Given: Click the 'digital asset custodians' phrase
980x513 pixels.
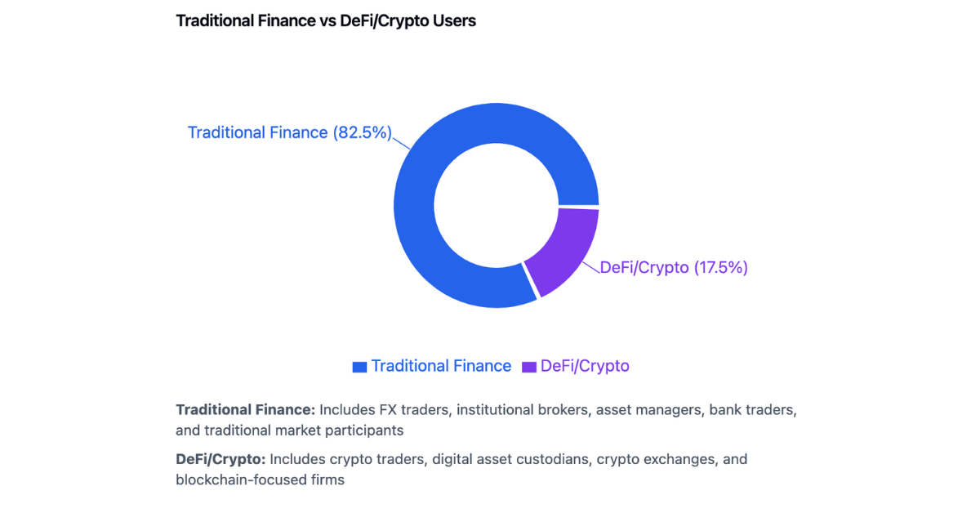Looking at the screenshot, I should 510,459.
